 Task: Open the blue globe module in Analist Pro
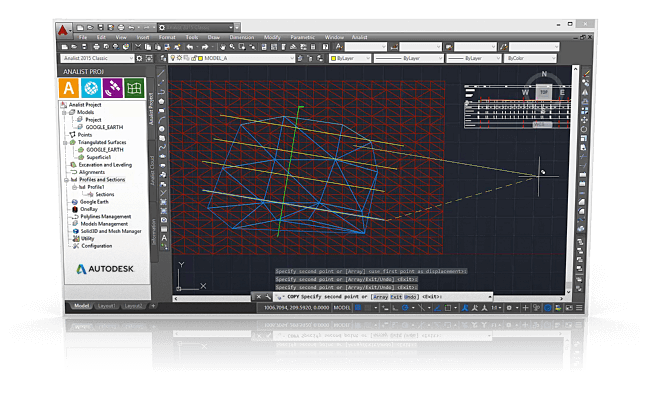tap(91, 88)
